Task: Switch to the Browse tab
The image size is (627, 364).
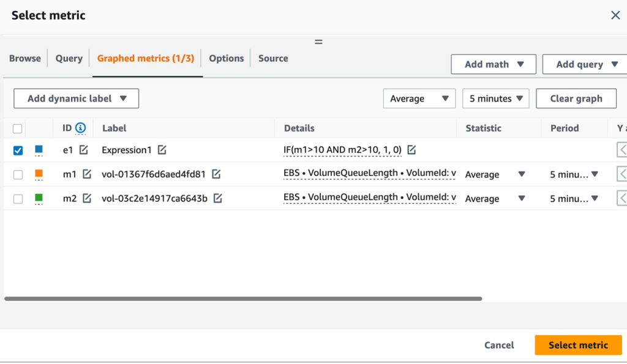Action: point(24,58)
